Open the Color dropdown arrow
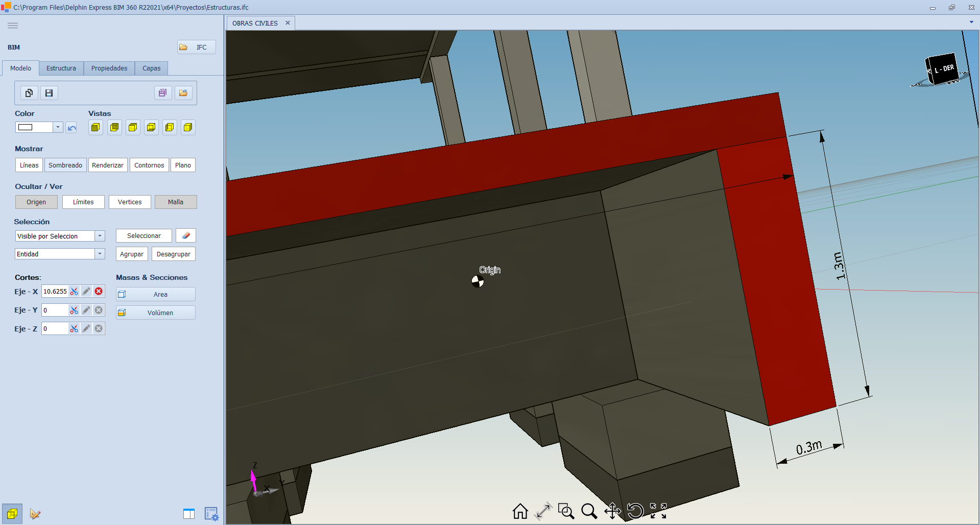 click(x=58, y=127)
